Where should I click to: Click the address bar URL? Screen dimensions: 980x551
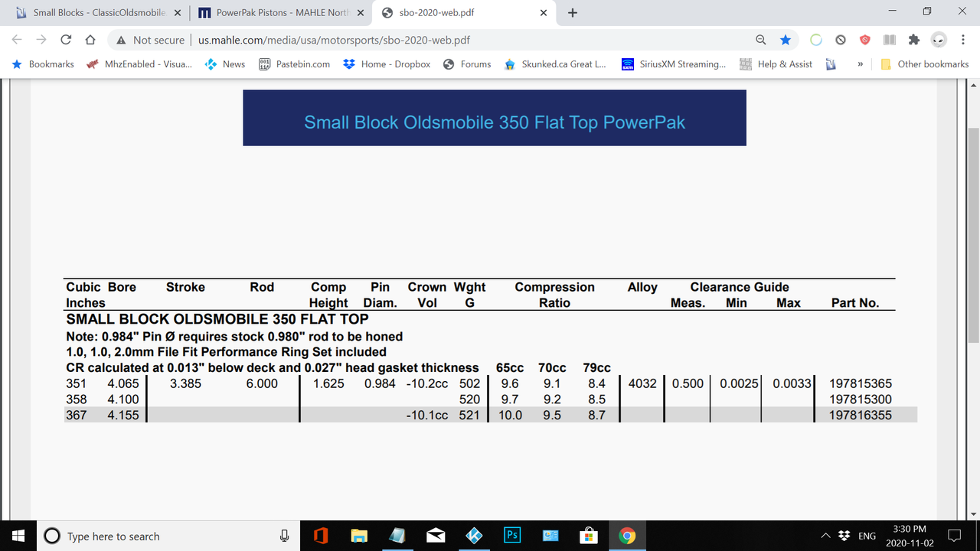334,40
